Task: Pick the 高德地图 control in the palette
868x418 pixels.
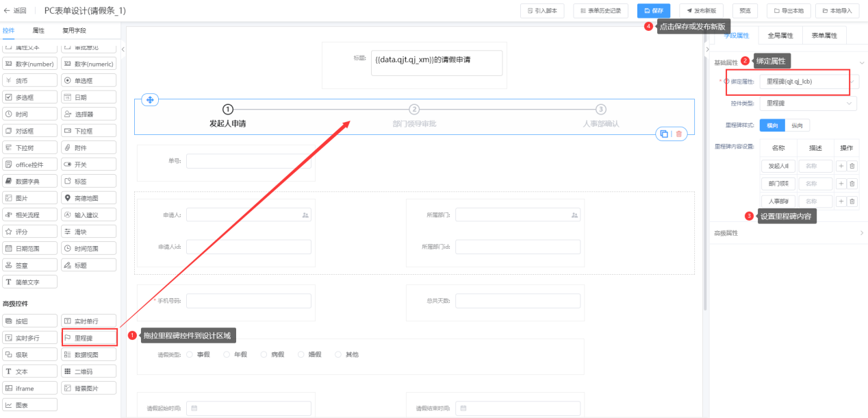Action: click(x=89, y=198)
